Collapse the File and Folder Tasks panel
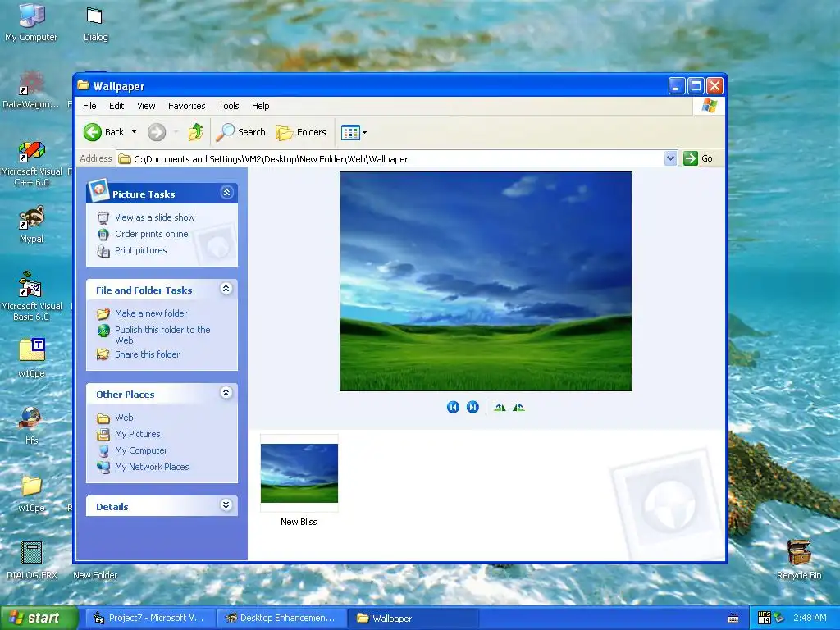Image resolution: width=840 pixels, height=630 pixels. coord(226,289)
